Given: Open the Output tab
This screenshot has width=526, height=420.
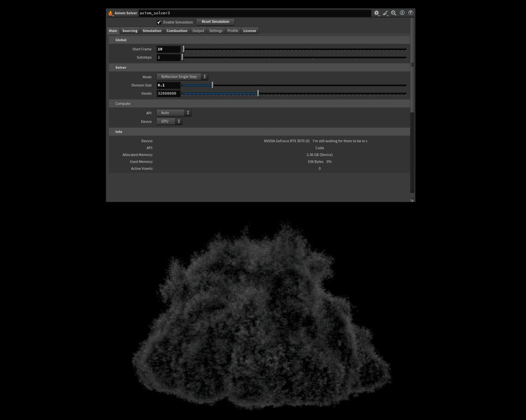Looking at the screenshot, I should pyautogui.click(x=198, y=30).
